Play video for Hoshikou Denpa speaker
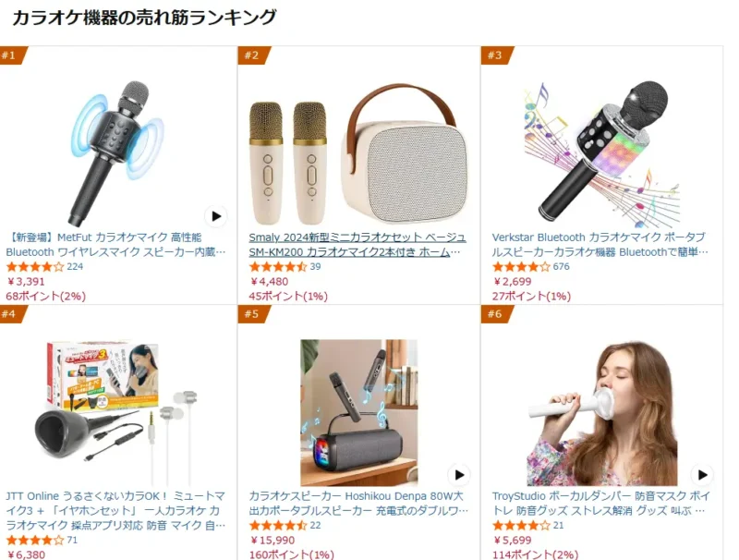The image size is (739, 560). click(x=459, y=475)
